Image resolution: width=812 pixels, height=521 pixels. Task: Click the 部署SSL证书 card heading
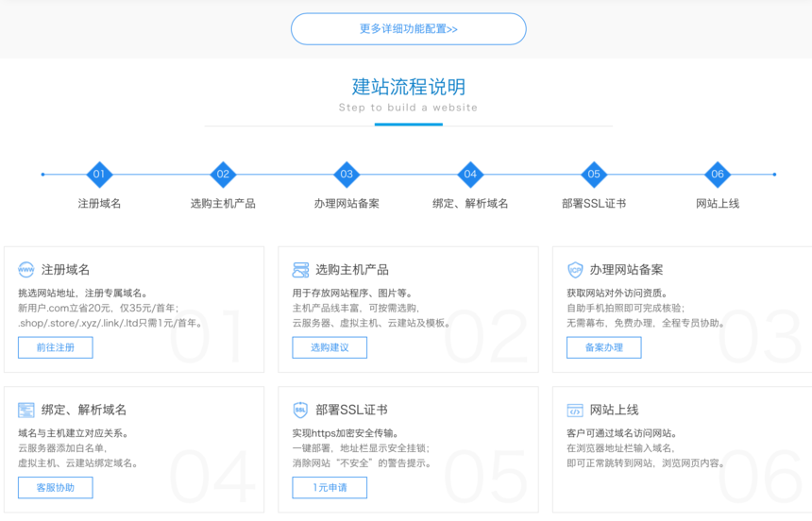351,411
